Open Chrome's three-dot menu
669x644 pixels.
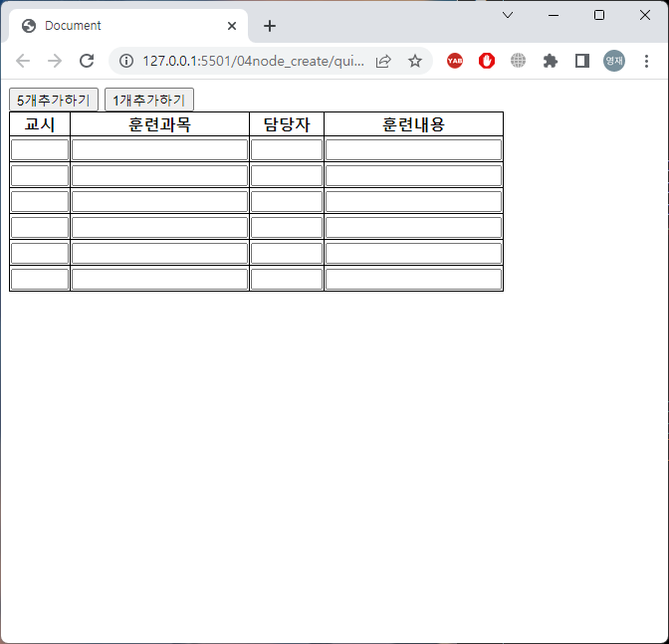tap(646, 61)
